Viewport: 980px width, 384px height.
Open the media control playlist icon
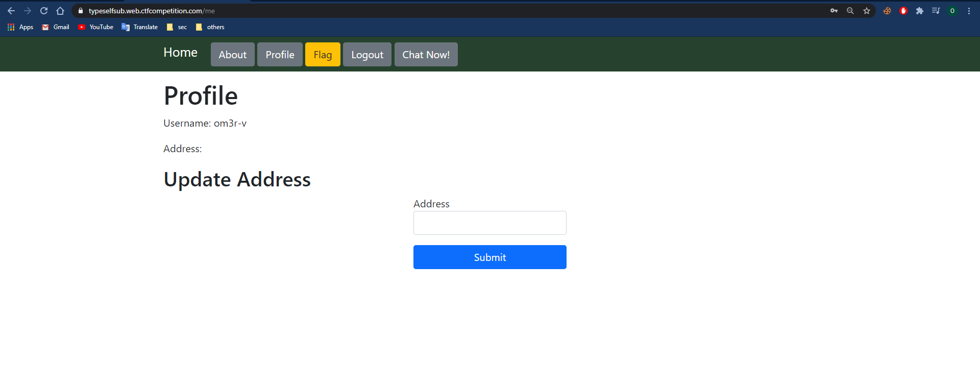[x=936, y=11]
